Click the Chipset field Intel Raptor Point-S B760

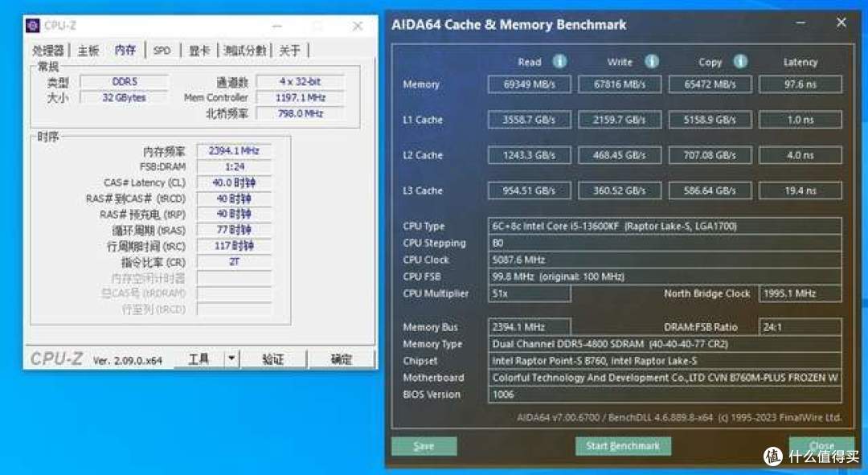pyautogui.click(x=665, y=360)
